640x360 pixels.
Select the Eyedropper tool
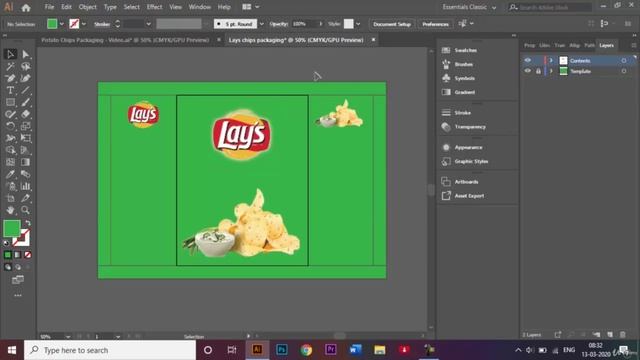11,174
